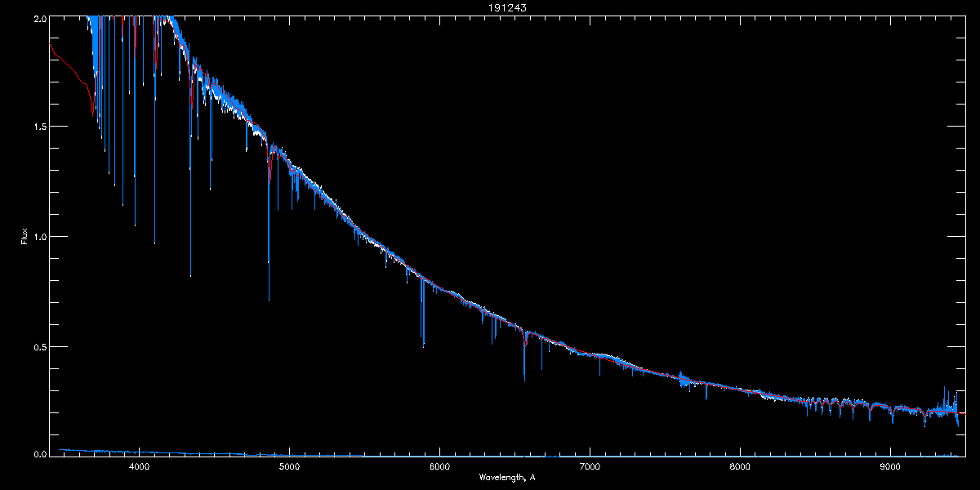
Task: Click the 9000 wavelength tick label
Action: [890, 465]
